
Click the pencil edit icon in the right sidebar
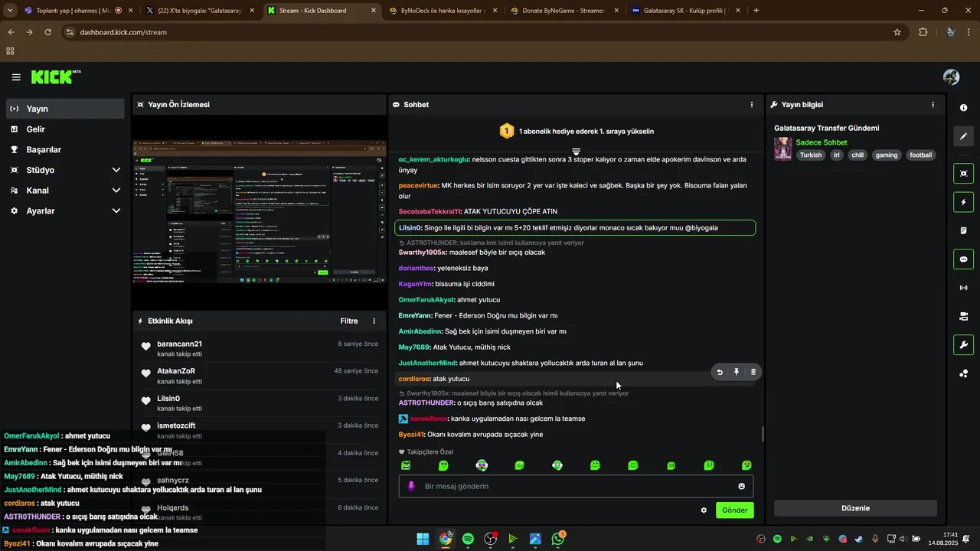pyautogui.click(x=963, y=136)
